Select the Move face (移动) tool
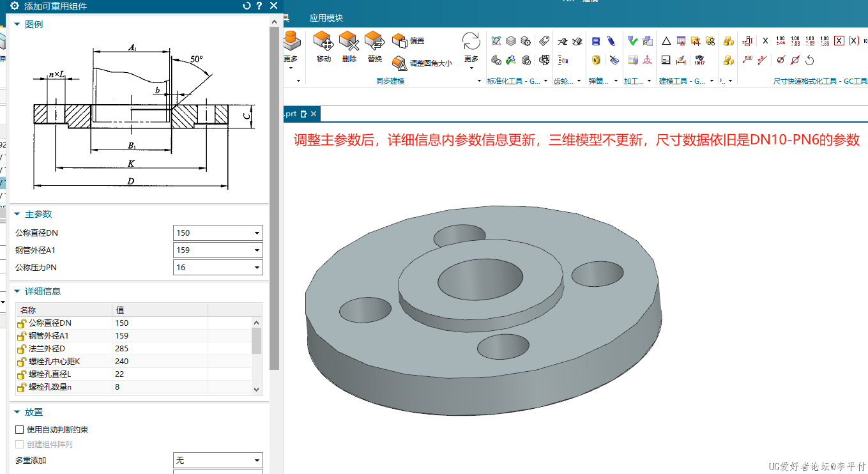The image size is (868, 474). point(324,46)
